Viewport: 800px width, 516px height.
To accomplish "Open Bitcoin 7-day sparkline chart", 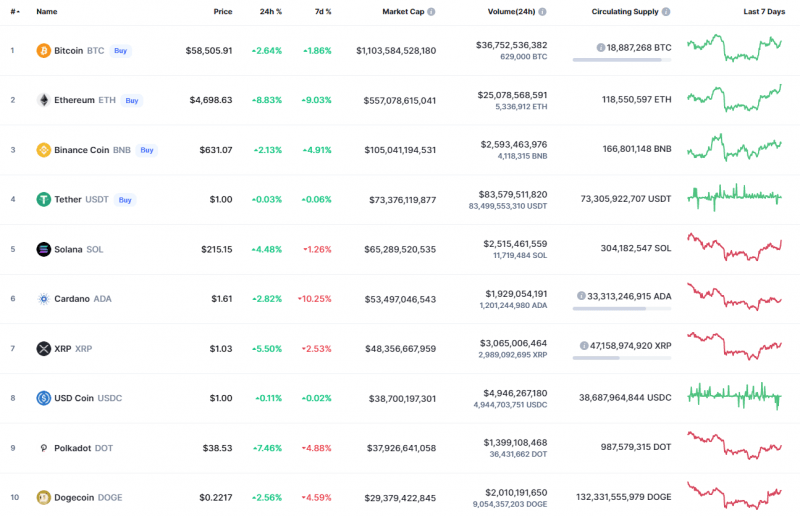I will pyautogui.click(x=734, y=48).
